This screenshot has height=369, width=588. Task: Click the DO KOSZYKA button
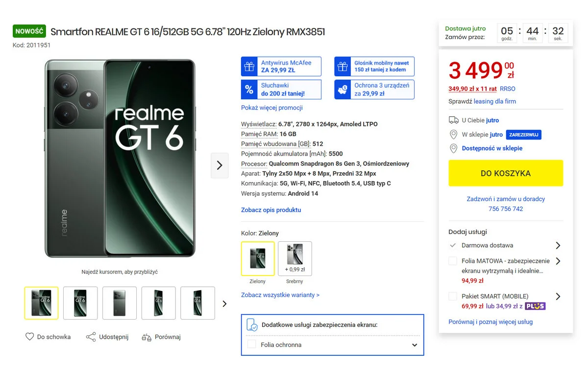[x=505, y=173]
